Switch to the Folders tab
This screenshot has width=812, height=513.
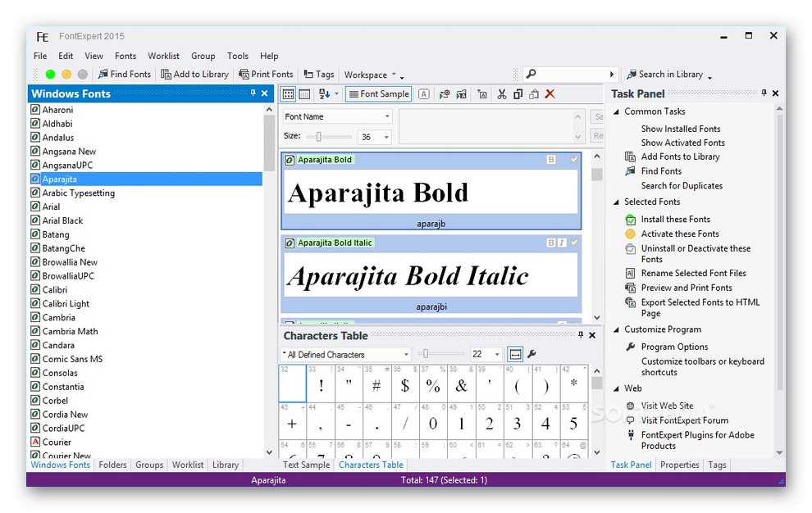(x=112, y=465)
